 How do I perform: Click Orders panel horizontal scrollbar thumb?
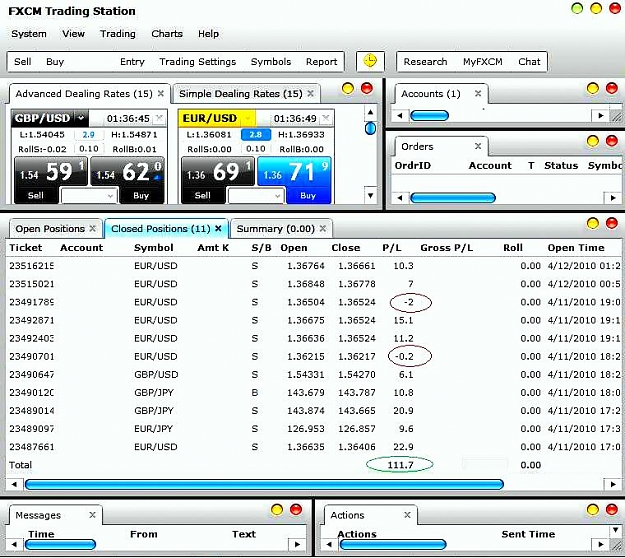[x=453, y=198]
